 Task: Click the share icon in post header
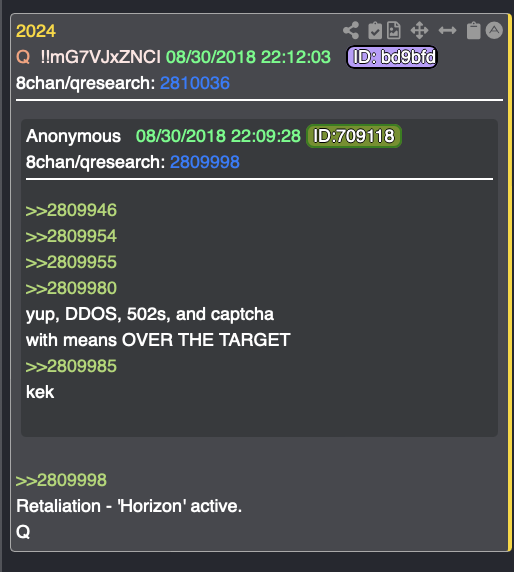pos(351,30)
